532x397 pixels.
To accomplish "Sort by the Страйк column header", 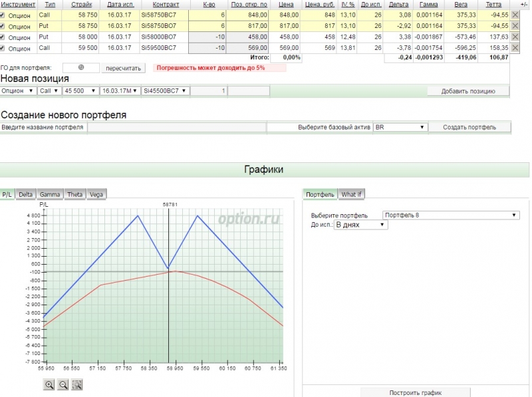I will point(81,4).
